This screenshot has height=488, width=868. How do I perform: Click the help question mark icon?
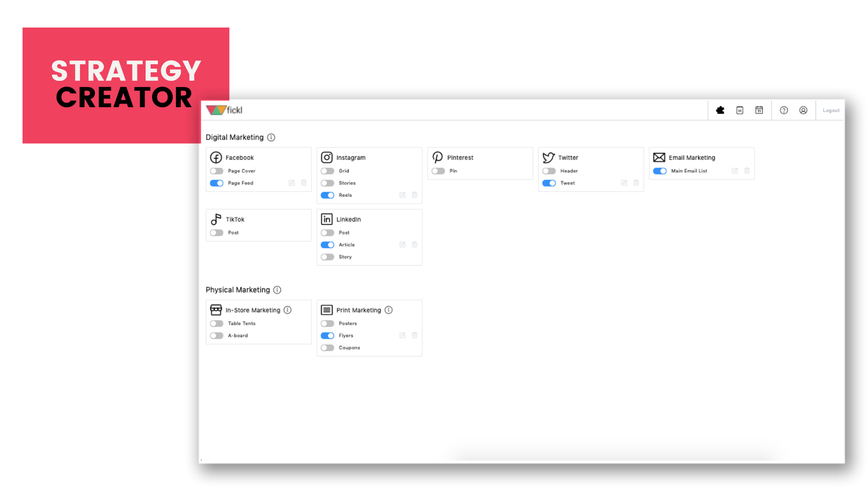pos(784,110)
